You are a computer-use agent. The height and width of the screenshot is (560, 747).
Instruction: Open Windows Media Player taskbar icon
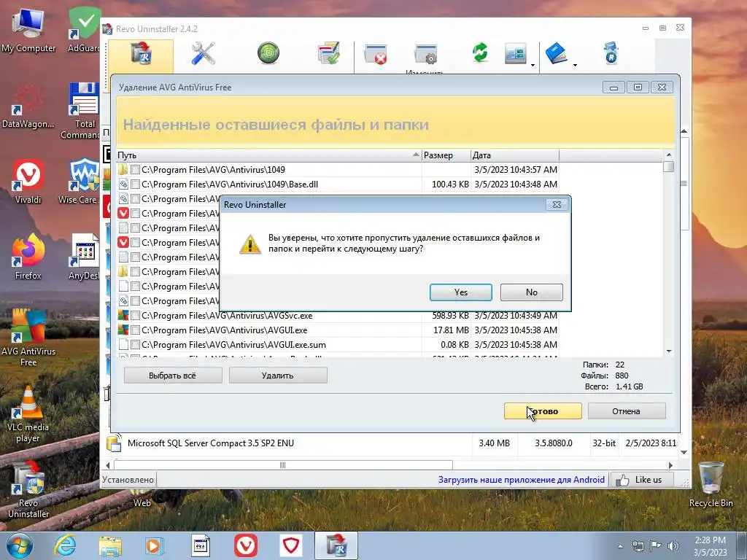(155, 545)
